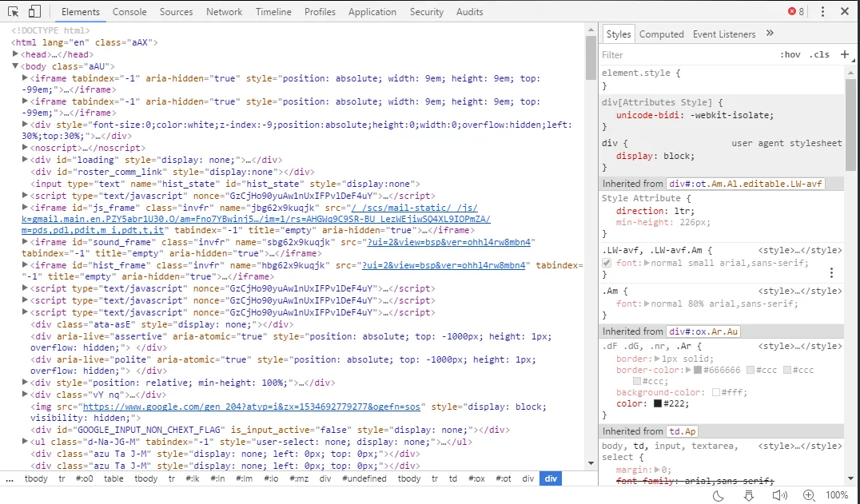Open the Computed styles tab
This screenshot has width=860, height=504.
(662, 34)
